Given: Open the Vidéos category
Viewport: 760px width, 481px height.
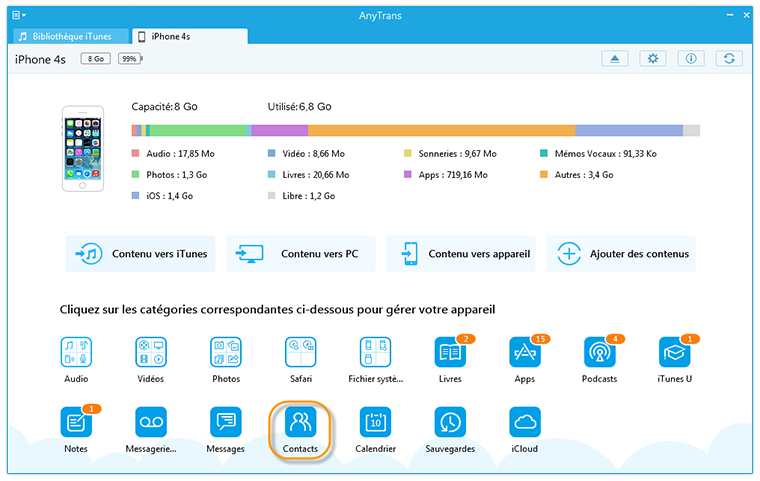Looking at the screenshot, I should (x=151, y=352).
